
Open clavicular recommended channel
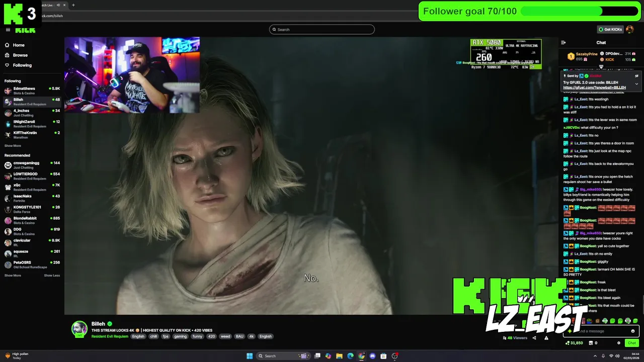(32, 242)
